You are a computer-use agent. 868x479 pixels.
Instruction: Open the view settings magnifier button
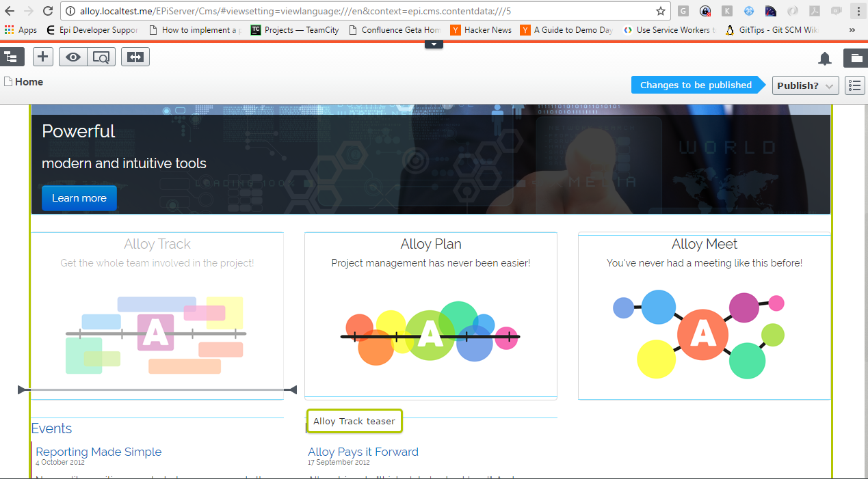tap(101, 57)
